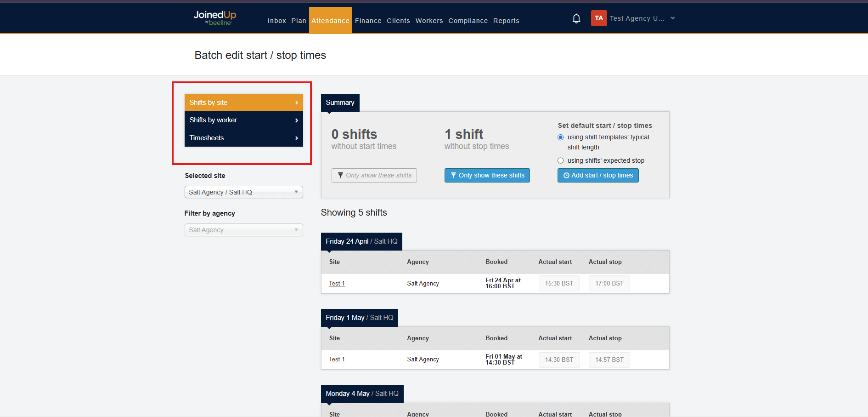Image resolution: width=868 pixels, height=417 pixels.
Task: Choose using shift templates' typical shift length
Action: 560,137
